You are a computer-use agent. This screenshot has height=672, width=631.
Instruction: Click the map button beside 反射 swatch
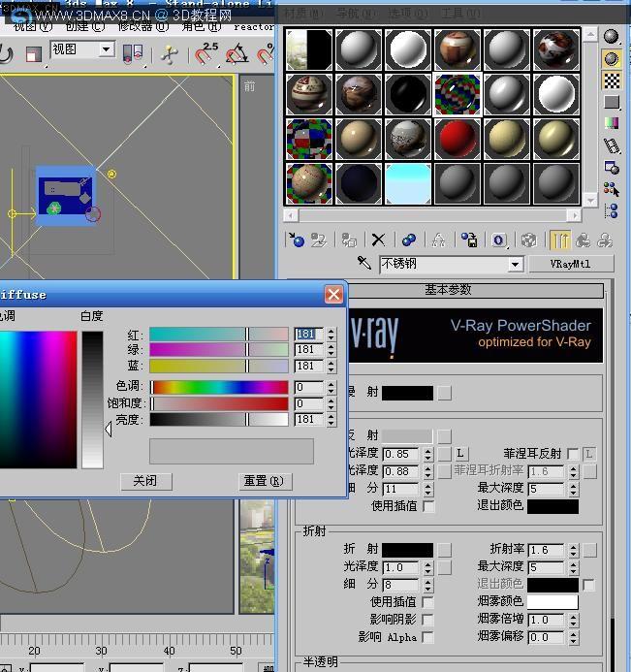tap(444, 436)
